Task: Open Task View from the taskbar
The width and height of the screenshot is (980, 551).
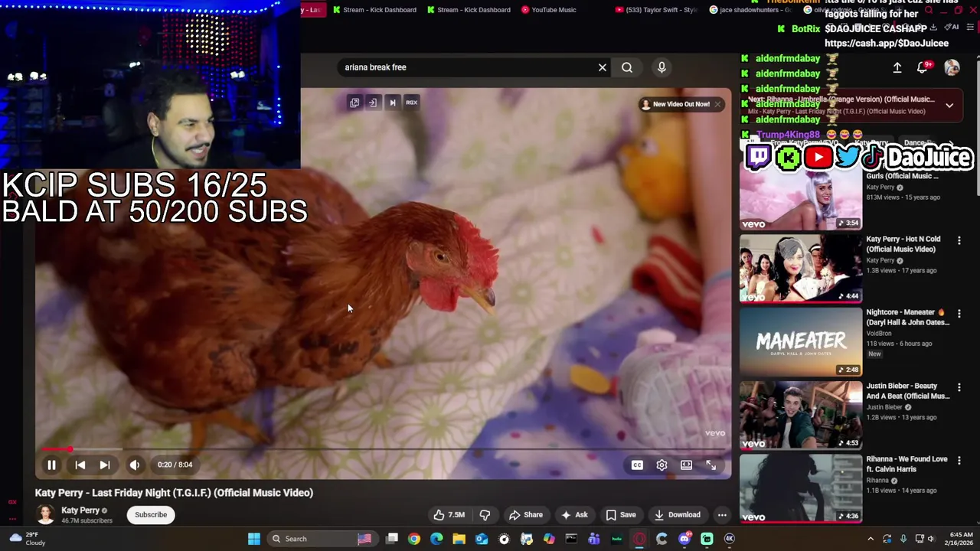Action: (x=392, y=539)
